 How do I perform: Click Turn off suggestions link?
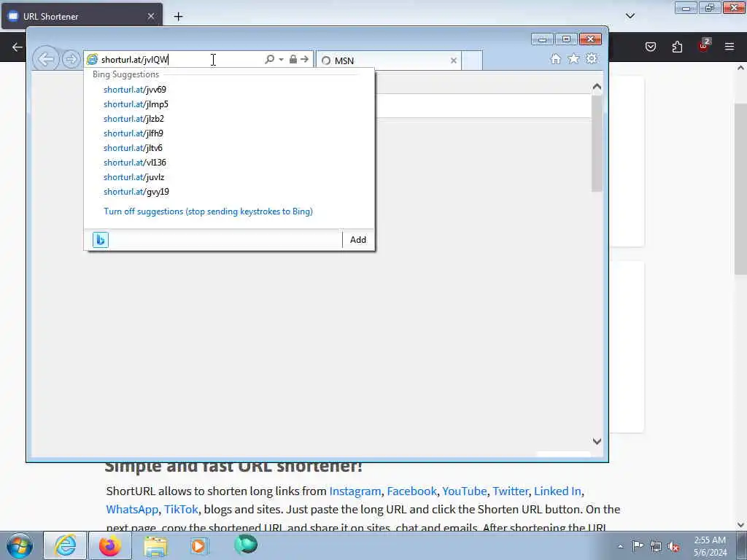coord(208,211)
